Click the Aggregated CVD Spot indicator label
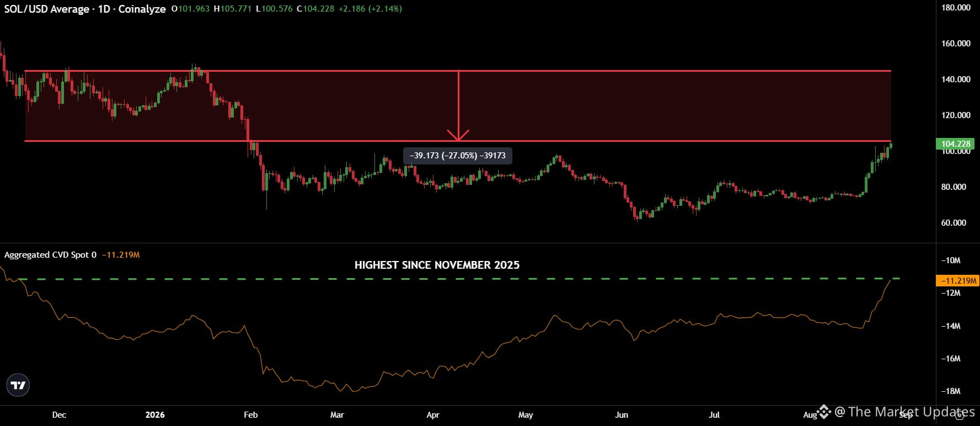Viewport: 980px width, 426px height. click(50, 255)
